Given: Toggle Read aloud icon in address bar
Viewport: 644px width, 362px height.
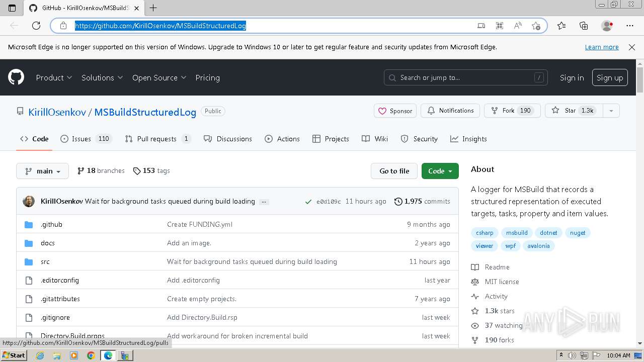Looking at the screenshot, I should tap(518, 26).
